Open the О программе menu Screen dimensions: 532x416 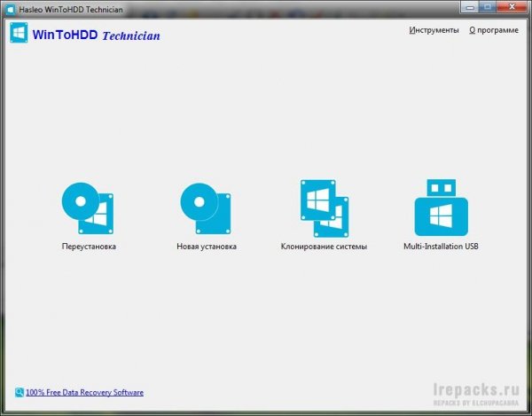pos(494,30)
